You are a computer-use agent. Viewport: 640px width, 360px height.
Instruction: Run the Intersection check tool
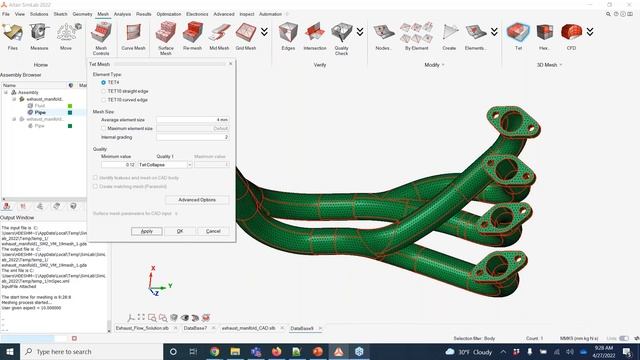(315, 36)
